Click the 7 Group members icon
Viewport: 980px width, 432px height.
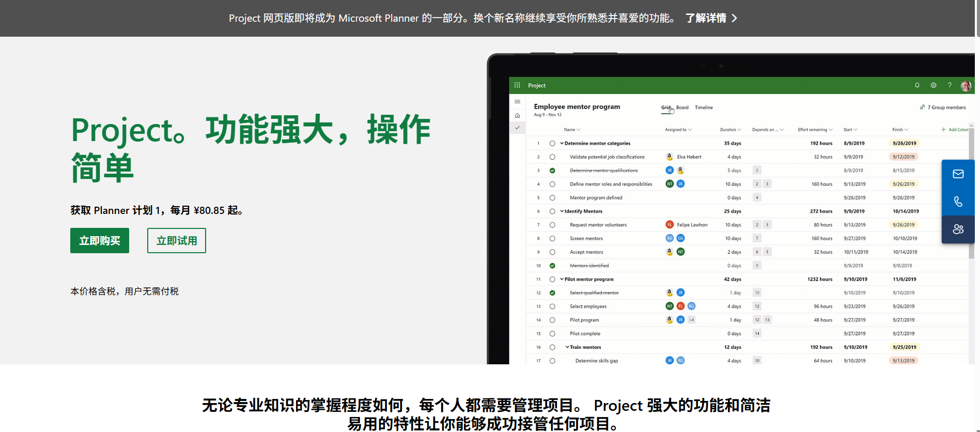pos(922,107)
